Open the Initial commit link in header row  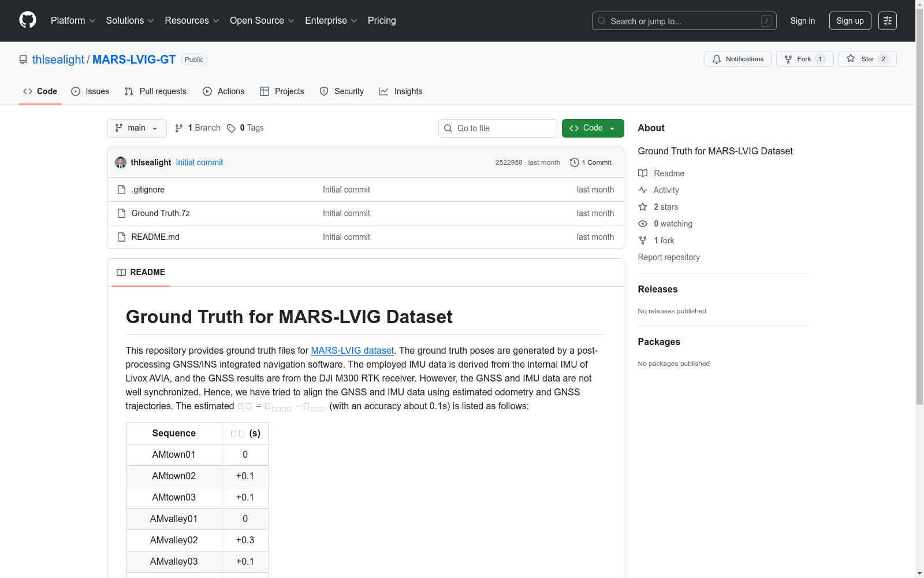pyautogui.click(x=199, y=162)
